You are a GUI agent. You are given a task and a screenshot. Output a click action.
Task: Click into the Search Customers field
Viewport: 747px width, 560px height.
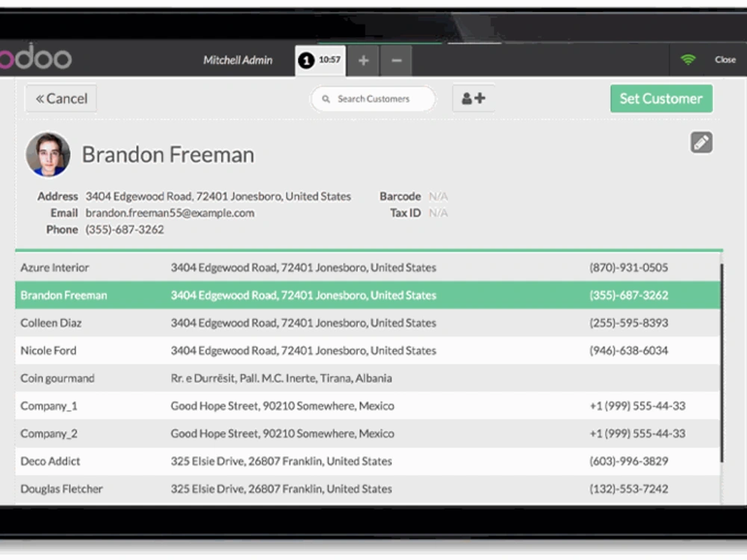(x=373, y=99)
